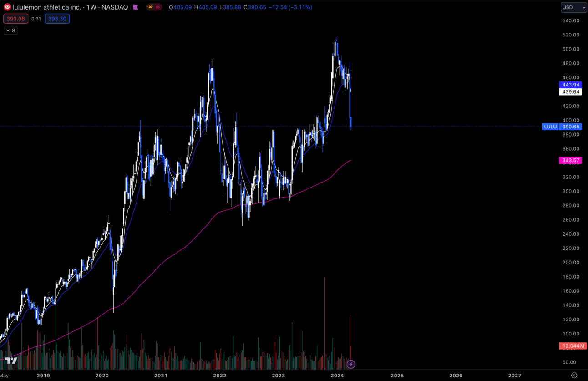Image resolution: width=588 pixels, height=381 pixels.
Task: Click the 2026 label on time axis
Action: click(x=456, y=376)
